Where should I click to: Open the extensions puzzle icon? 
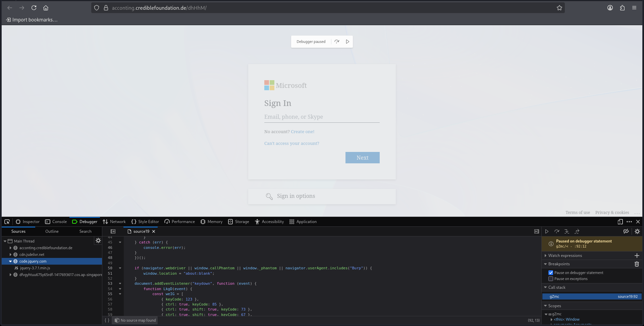pos(622,8)
